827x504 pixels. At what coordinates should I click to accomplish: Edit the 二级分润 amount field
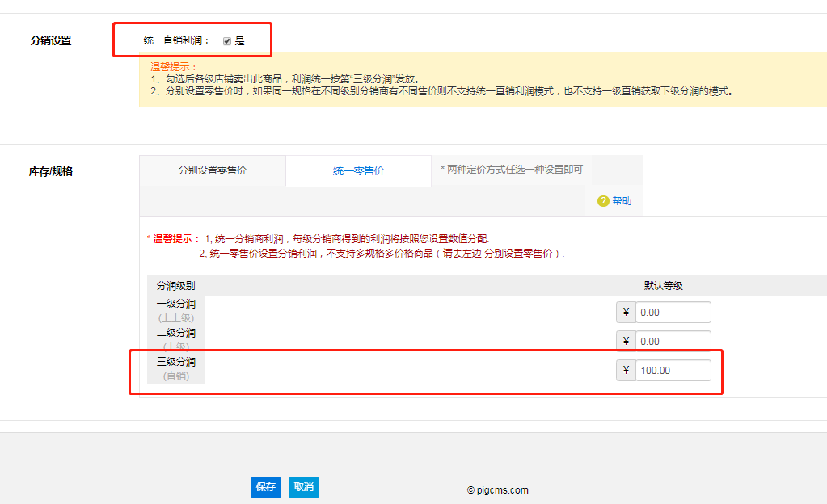coord(673,341)
